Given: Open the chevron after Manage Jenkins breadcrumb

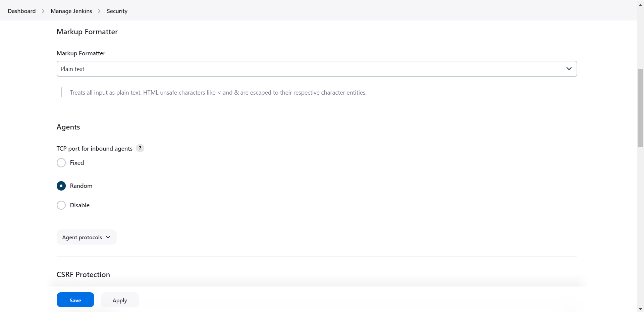Looking at the screenshot, I should pyautogui.click(x=99, y=11).
